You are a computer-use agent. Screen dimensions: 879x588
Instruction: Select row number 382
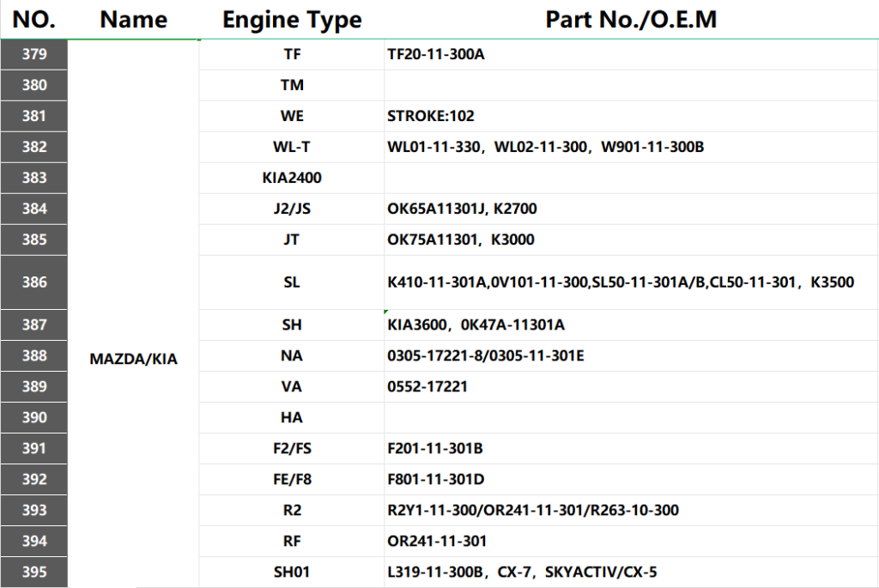pos(33,147)
